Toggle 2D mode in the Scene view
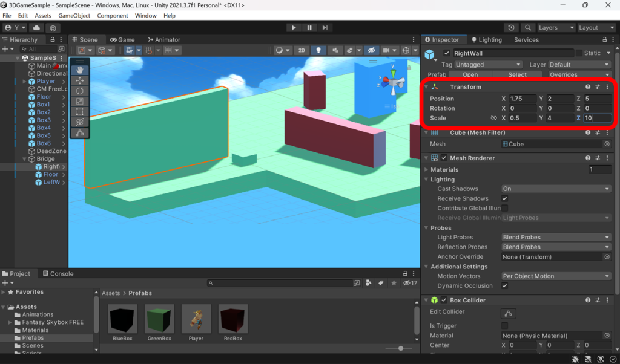 point(302,51)
